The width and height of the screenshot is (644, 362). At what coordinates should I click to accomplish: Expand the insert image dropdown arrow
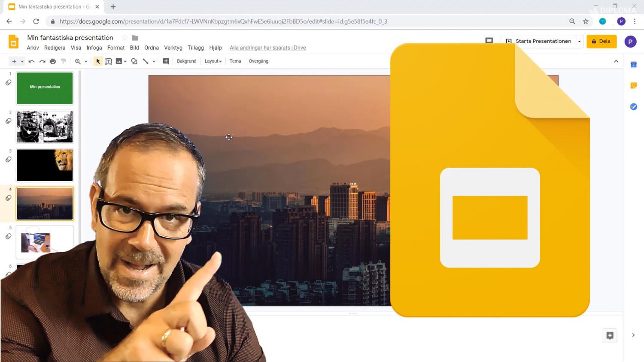(125, 61)
